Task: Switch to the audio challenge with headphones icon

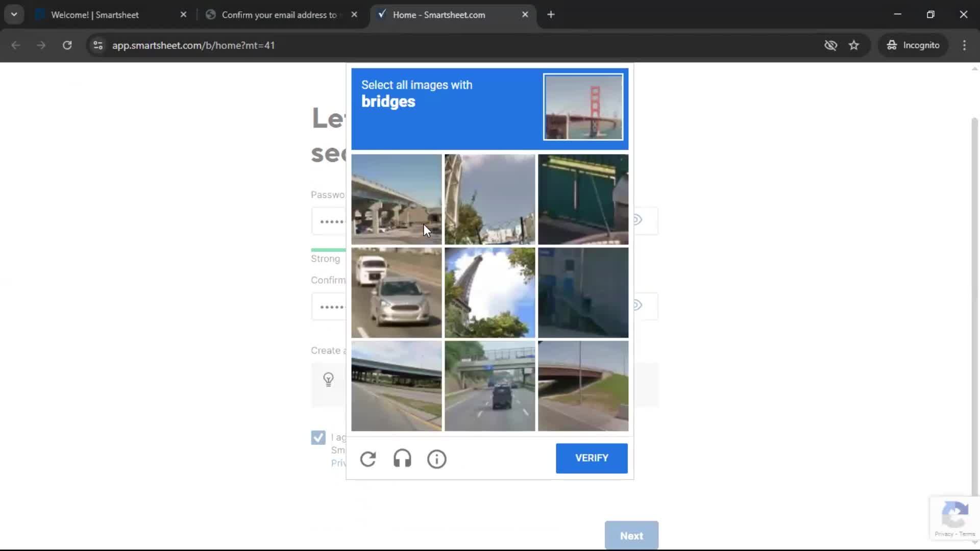Action: [402, 459]
